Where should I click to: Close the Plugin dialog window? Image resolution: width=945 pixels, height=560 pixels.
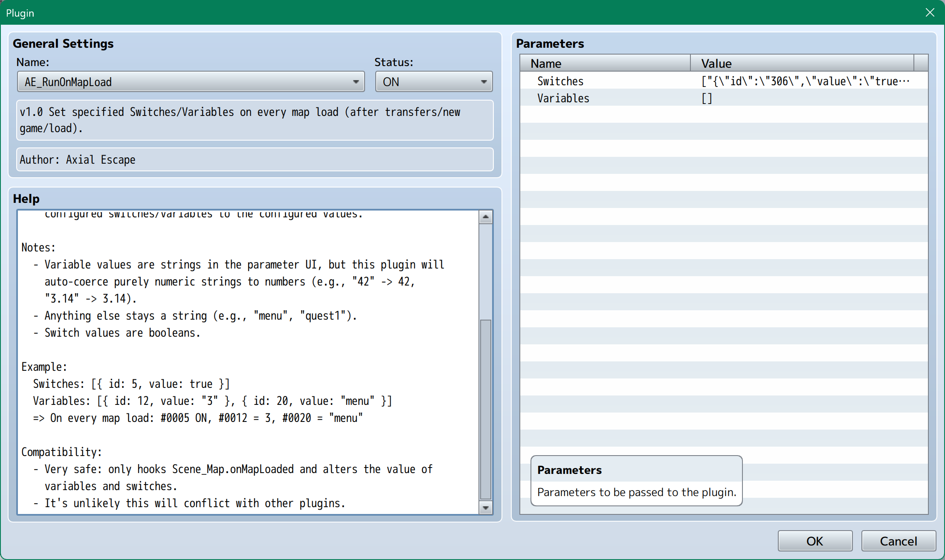[930, 12]
